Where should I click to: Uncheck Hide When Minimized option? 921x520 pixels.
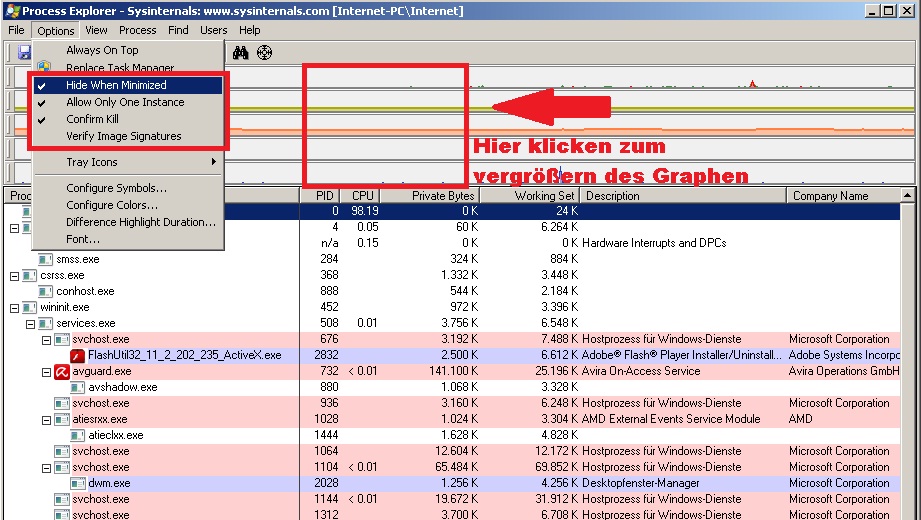click(128, 85)
